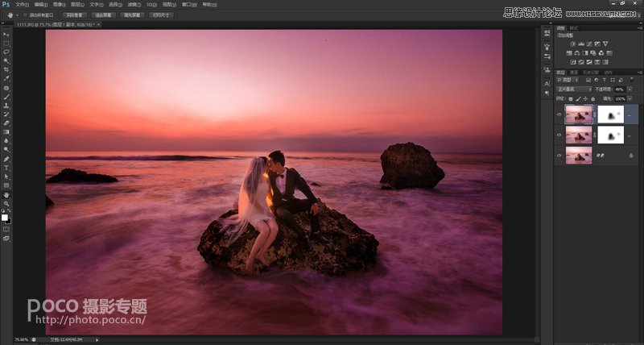
Task: Hide the middle layer
Action: [x=559, y=135]
